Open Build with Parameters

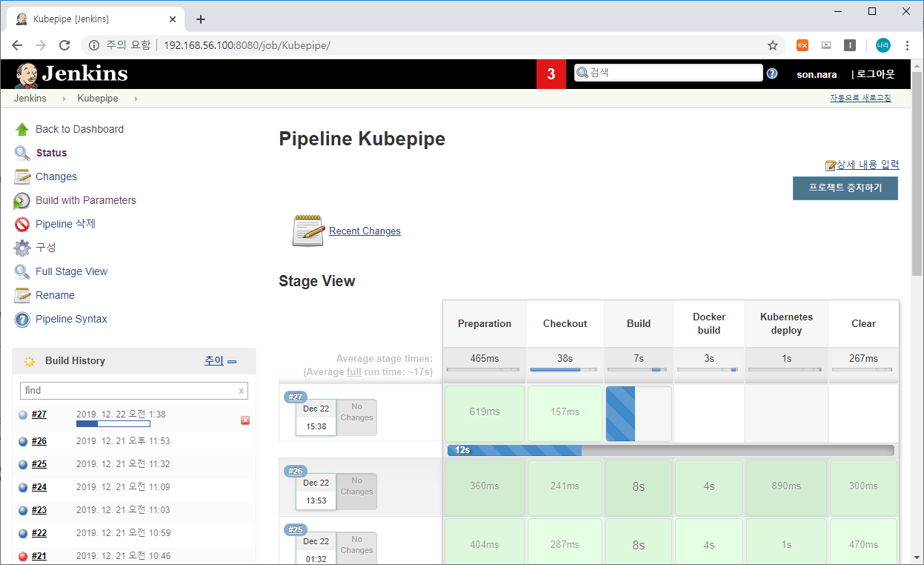86,200
